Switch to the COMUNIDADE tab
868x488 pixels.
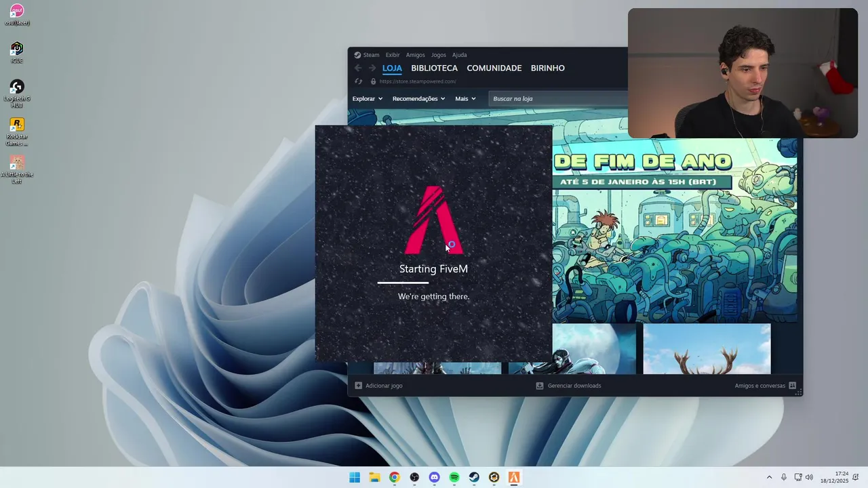(494, 68)
